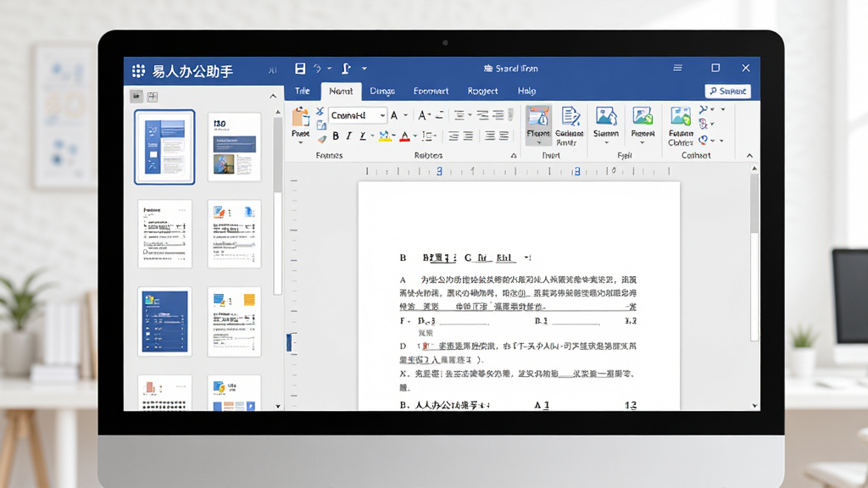
Task: Open the font color dropdown arrow
Action: (x=415, y=136)
